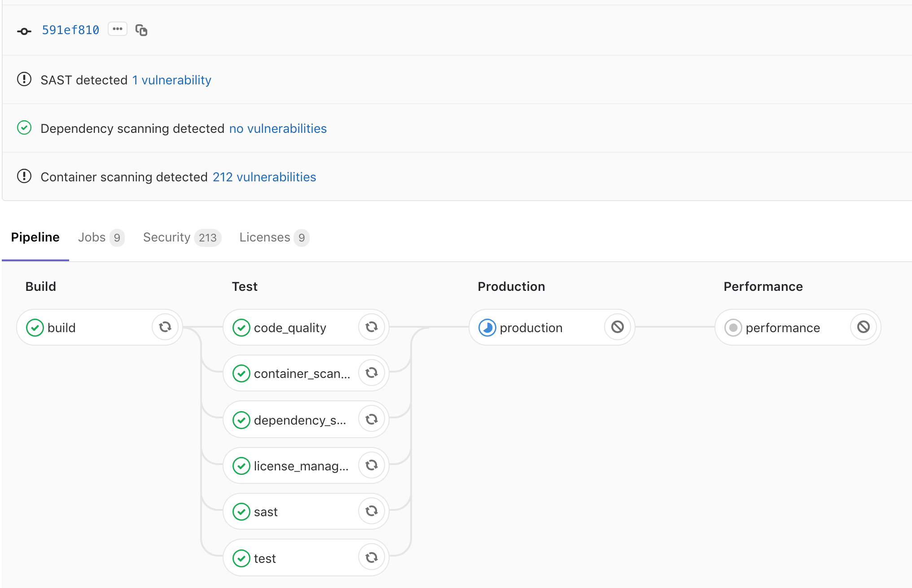Retry the build job
Image resolution: width=912 pixels, height=588 pixels.
[x=165, y=327]
